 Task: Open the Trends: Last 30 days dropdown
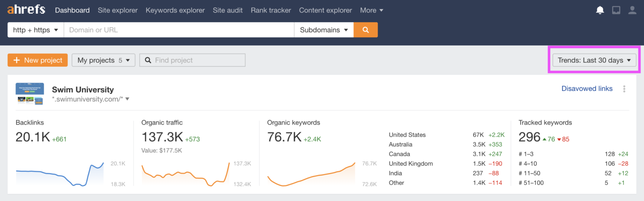[x=594, y=60]
